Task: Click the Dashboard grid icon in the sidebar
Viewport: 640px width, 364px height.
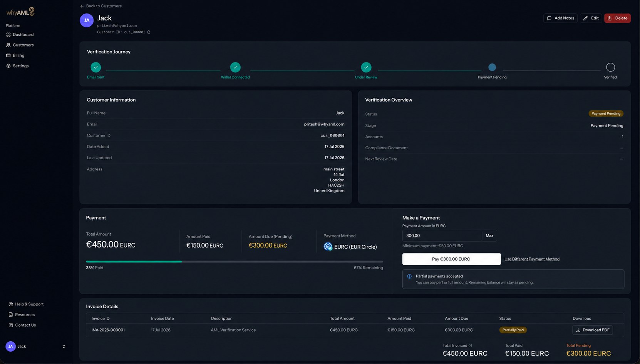Action: (x=8, y=35)
